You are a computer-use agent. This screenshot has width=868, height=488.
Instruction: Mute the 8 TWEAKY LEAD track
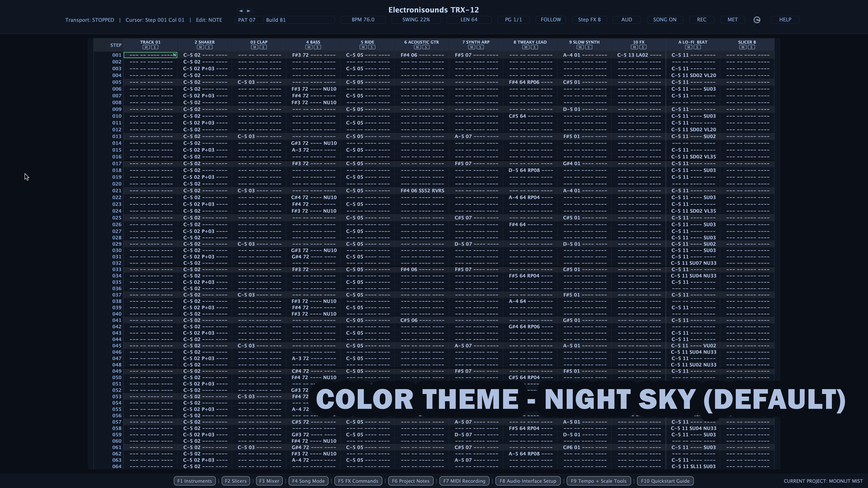[526, 47]
